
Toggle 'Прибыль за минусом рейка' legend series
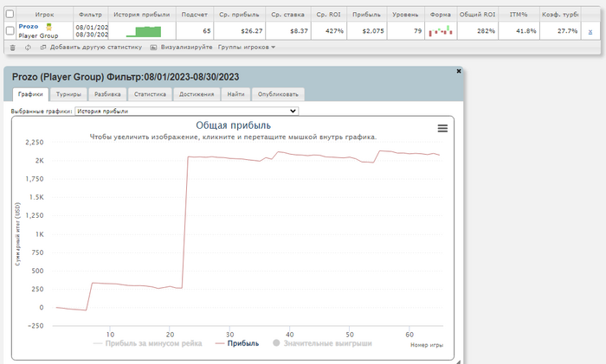point(148,343)
